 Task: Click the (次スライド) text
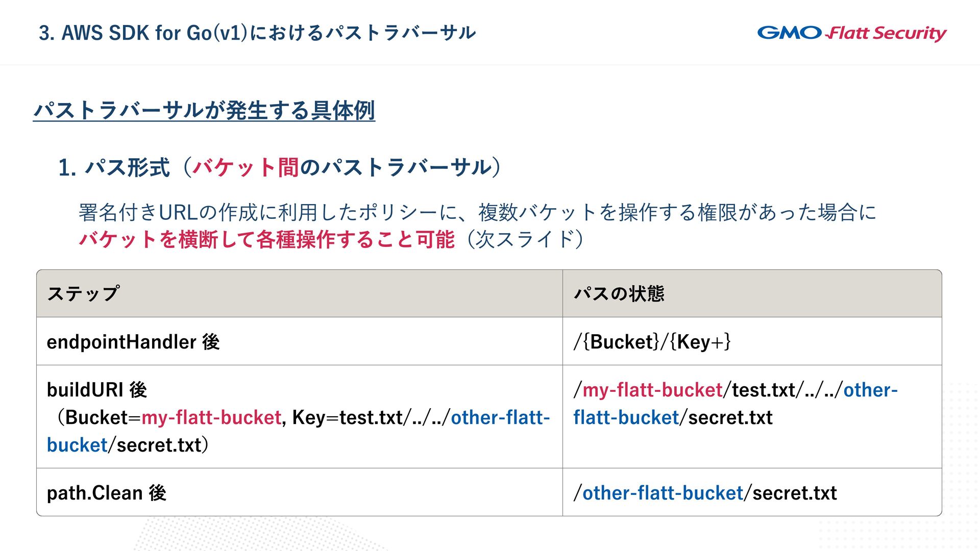(x=525, y=240)
